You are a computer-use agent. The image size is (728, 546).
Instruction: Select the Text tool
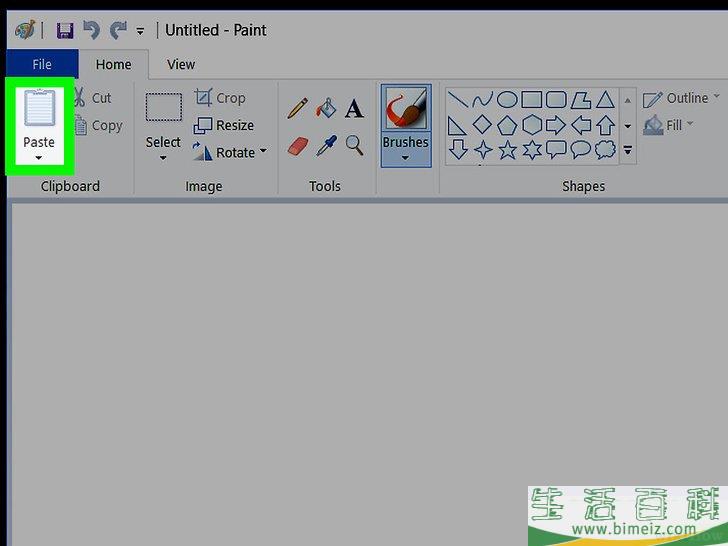coord(354,109)
